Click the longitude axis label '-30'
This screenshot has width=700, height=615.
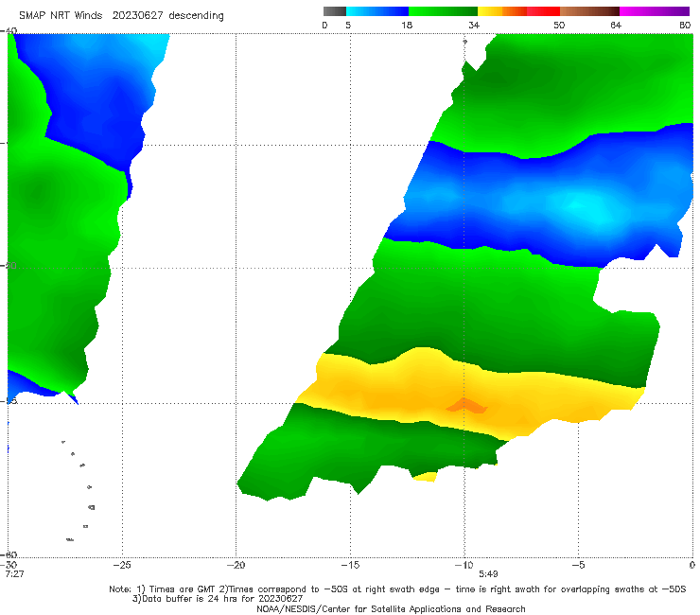[10, 565]
